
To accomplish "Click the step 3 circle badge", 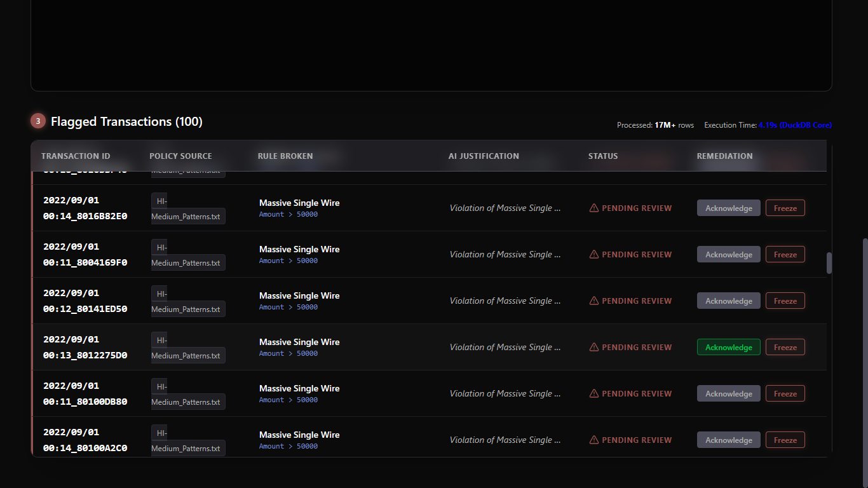I will [38, 121].
